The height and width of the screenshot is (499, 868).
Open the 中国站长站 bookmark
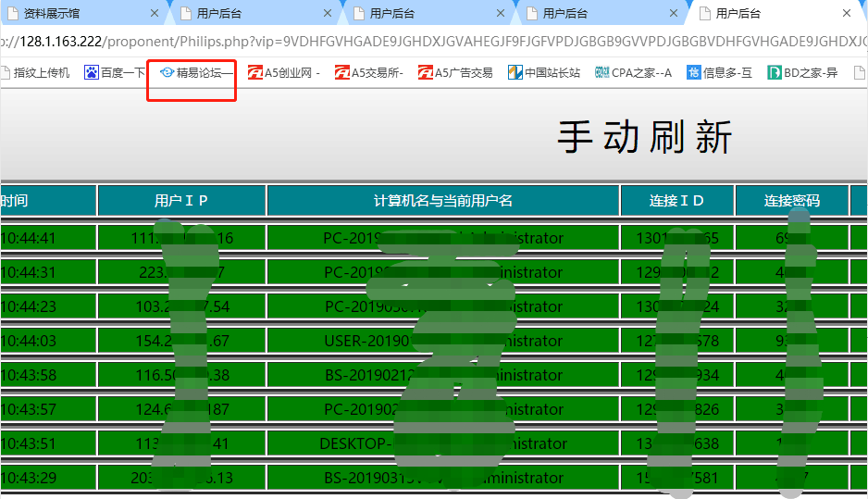[544, 72]
